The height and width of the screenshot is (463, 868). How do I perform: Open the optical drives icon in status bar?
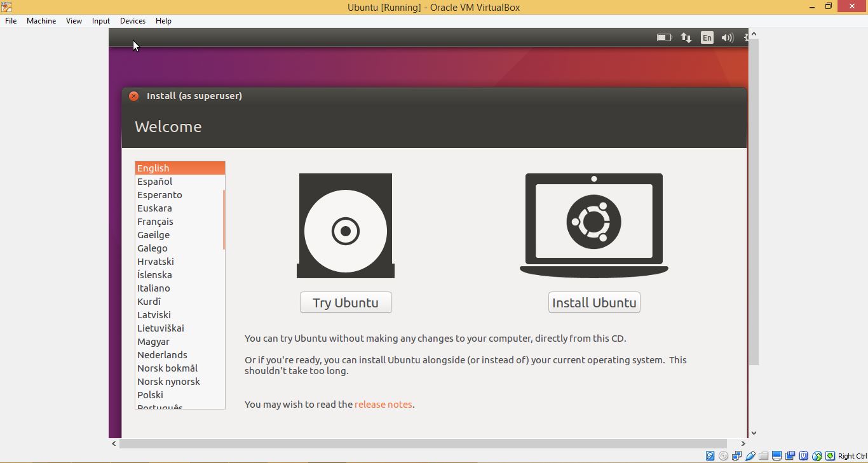[722, 455]
